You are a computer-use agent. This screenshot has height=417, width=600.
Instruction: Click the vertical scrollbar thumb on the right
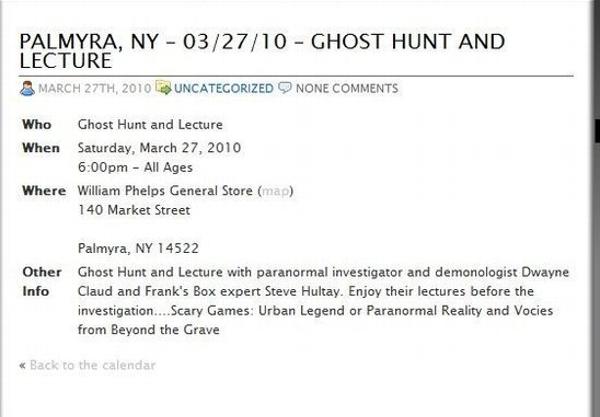pyautogui.click(x=597, y=131)
